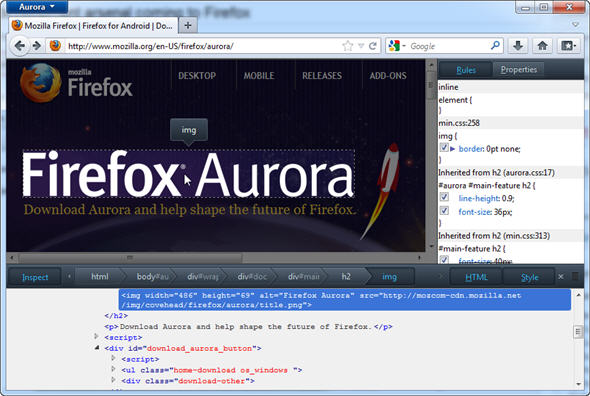Image resolution: width=590 pixels, height=396 pixels.
Task: Open the list all tabs arrow
Action: tap(575, 25)
